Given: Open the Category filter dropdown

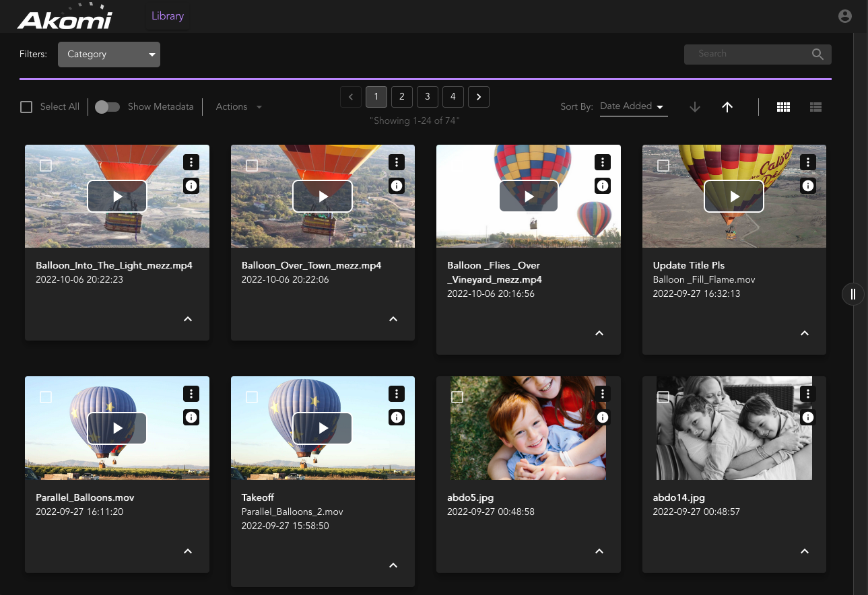Looking at the screenshot, I should tap(109, 55).
